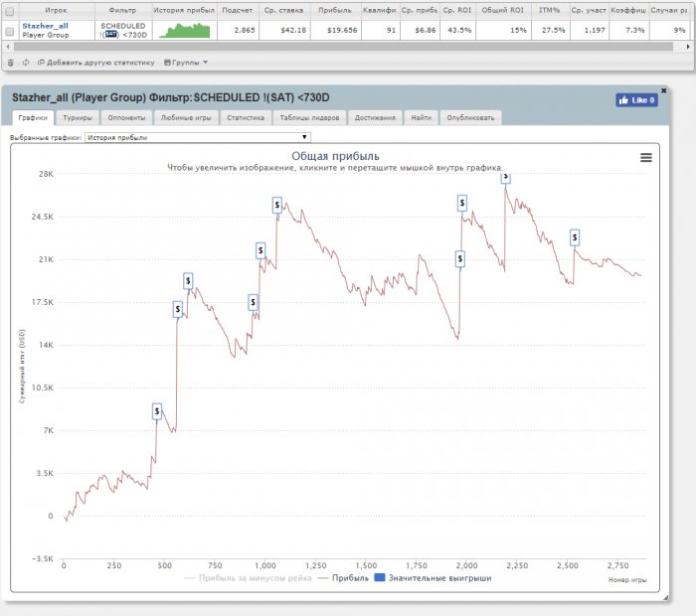Click 'Добавить другую статистику' link
696x616 pixels.
95,63
